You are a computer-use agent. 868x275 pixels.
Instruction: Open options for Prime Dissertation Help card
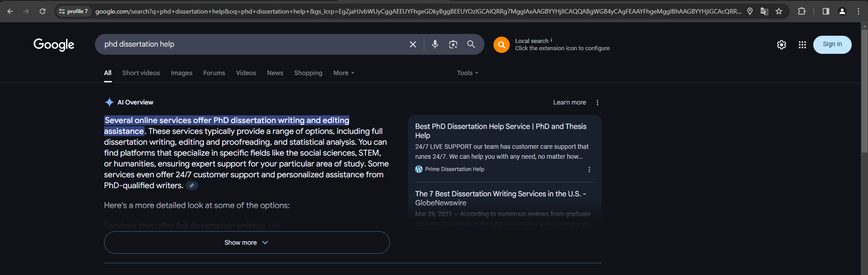589,170
